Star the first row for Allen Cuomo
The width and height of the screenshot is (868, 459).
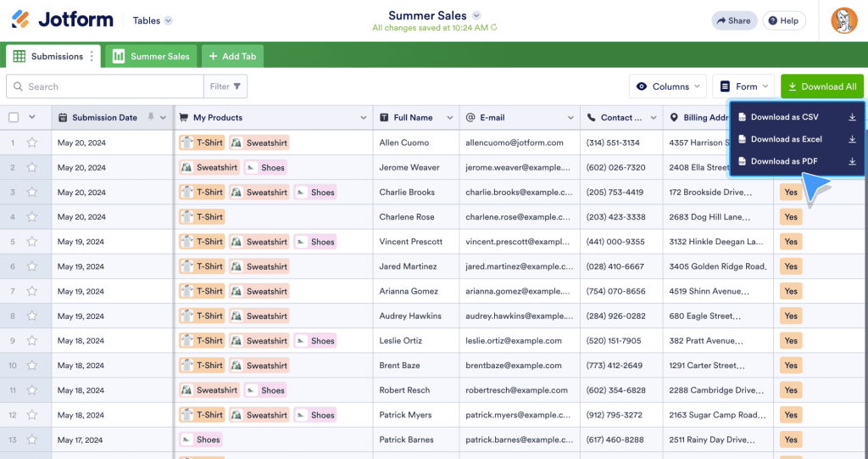(32, 143)
